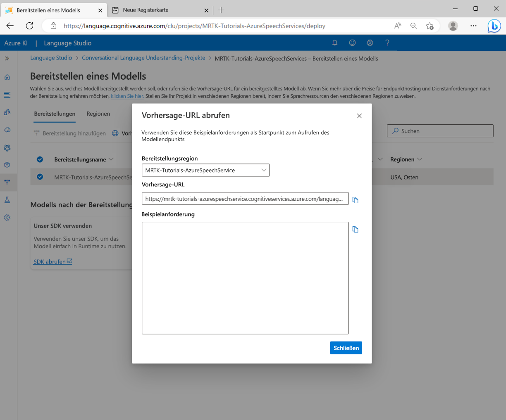The image size is (506, 420).
Task: Go back in the browser
Action: click(10, 26)
